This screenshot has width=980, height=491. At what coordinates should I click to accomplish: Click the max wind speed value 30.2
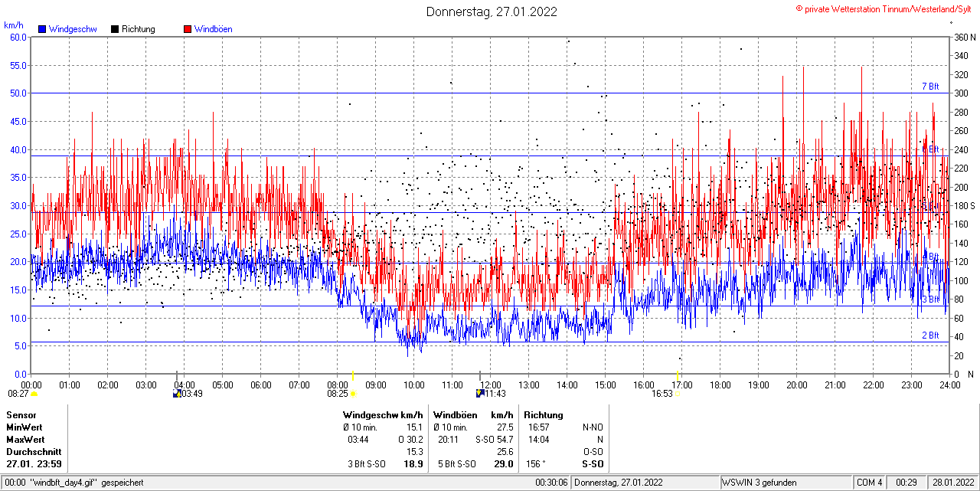pos(414,440)
